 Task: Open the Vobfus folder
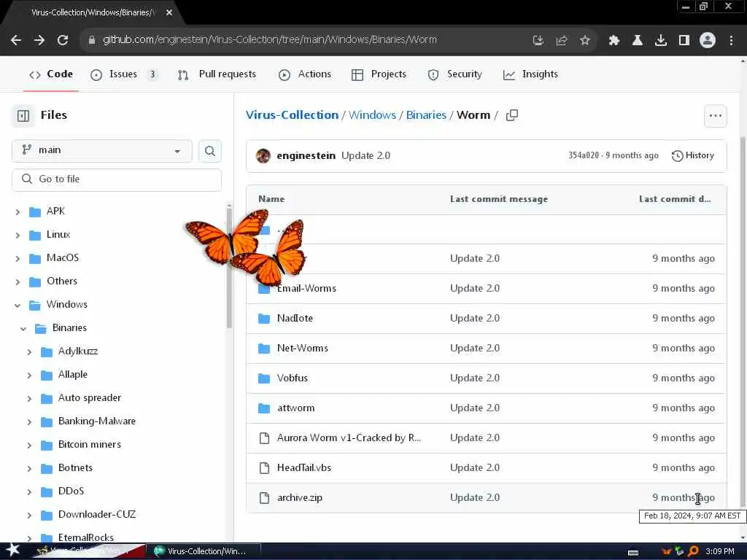click(x=293, y=378)
